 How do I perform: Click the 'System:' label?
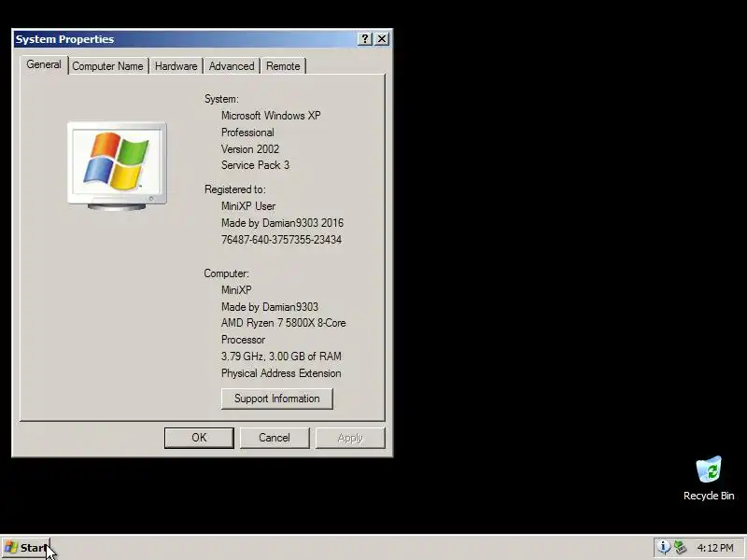221,99
